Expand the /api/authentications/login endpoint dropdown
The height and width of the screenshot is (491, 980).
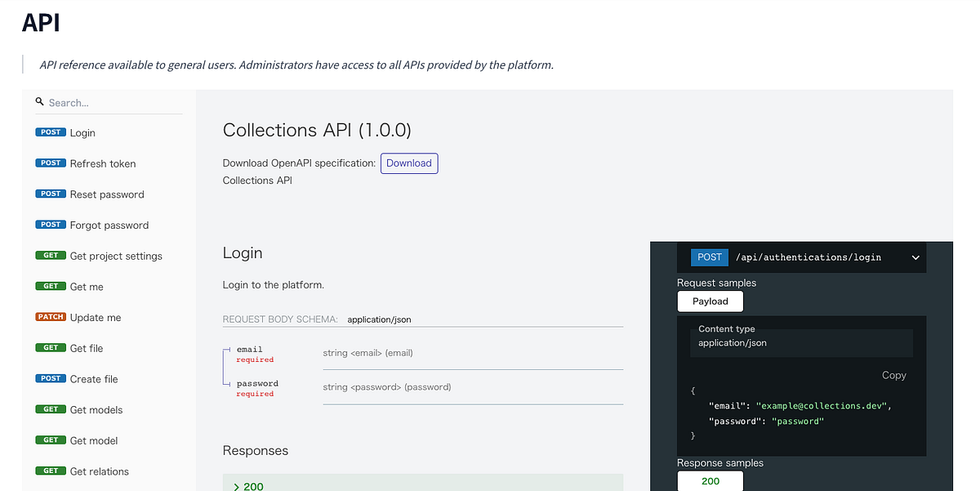(x=915, y=257)
